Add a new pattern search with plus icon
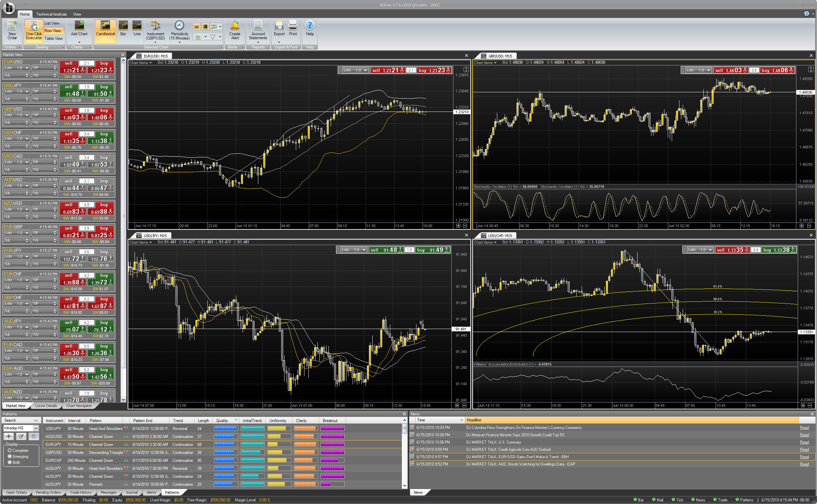 click(9, 436)
